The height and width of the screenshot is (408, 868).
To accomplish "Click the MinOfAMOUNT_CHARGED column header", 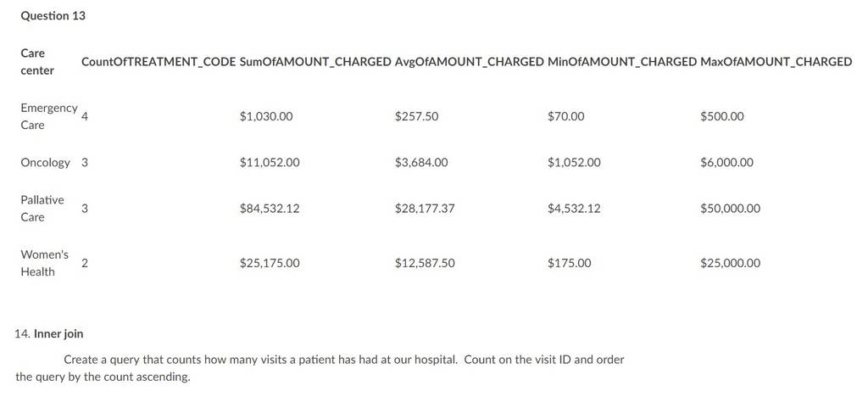I will click(622, 61).
